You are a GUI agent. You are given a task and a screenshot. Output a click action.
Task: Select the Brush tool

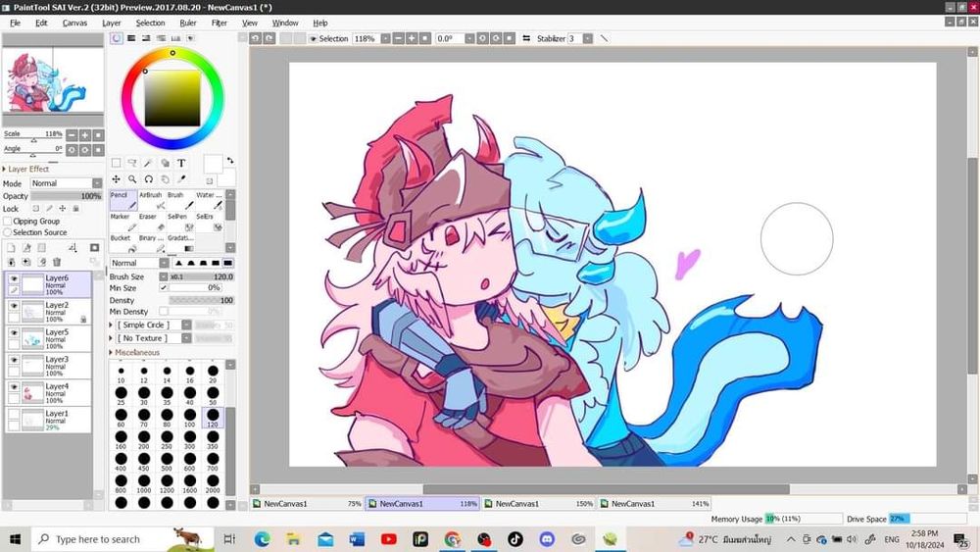coord(180,201)
